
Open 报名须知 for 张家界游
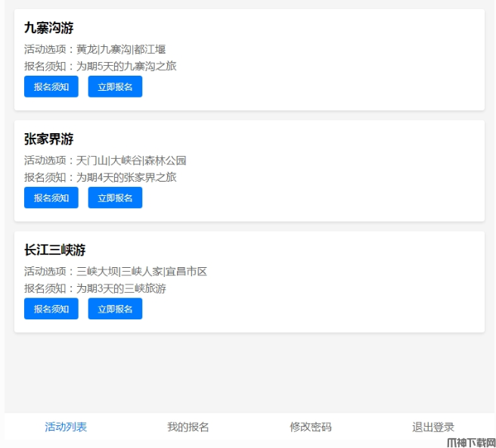tap(51, 198)
